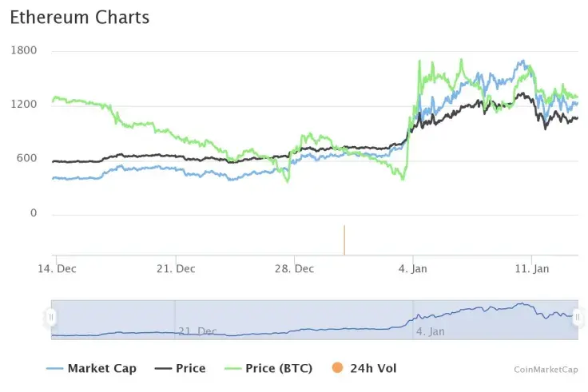Select the 4. Jan marker in the navigator
This screenshot has height=392, width=588.
[431, 331]
